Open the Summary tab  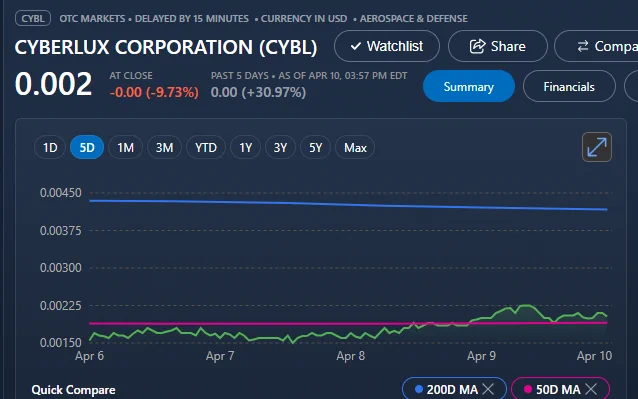[x=469, y=86]
